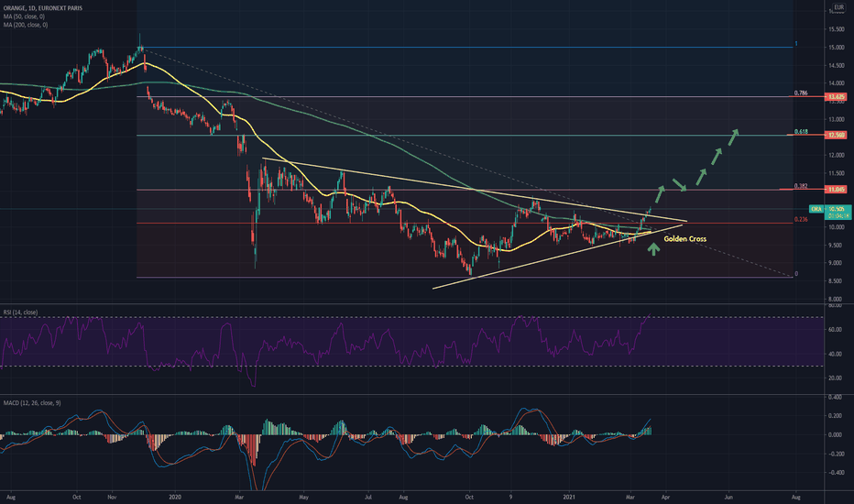Click the 10.000 price axis value

[837, 227]
